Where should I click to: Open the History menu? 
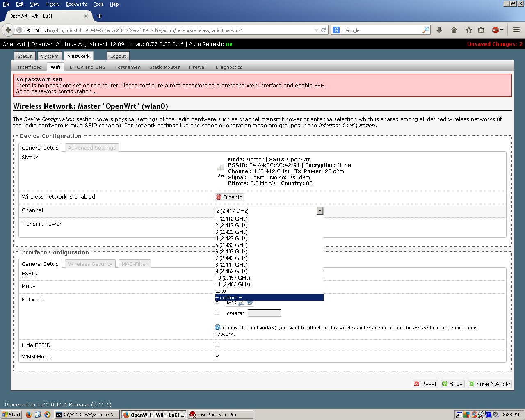[x=52, y=4]
